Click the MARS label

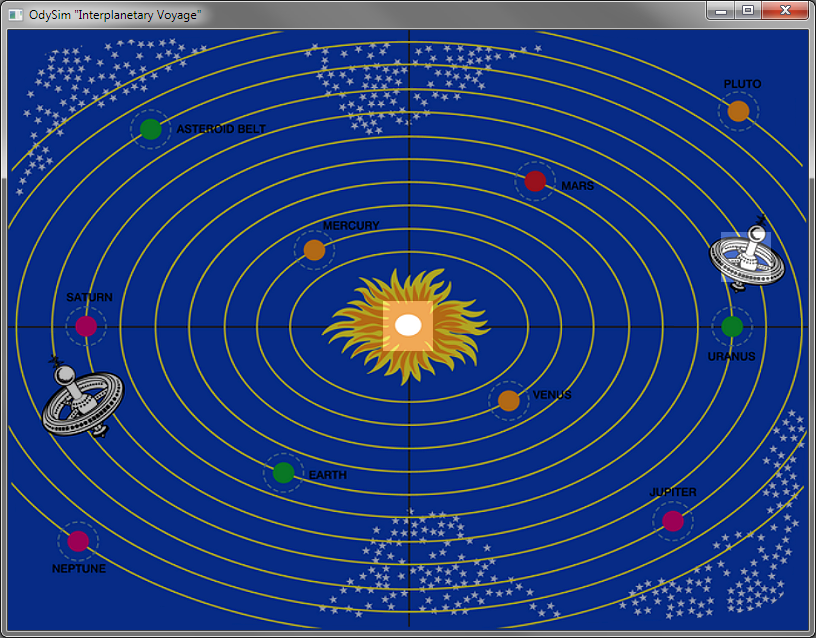578,186
